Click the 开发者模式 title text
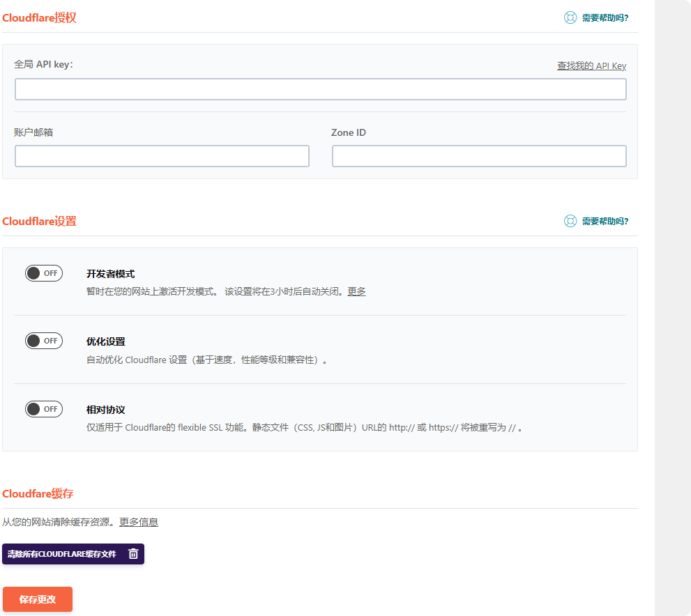The height and width of the screenshot is (616, 691). coord(111,274)
